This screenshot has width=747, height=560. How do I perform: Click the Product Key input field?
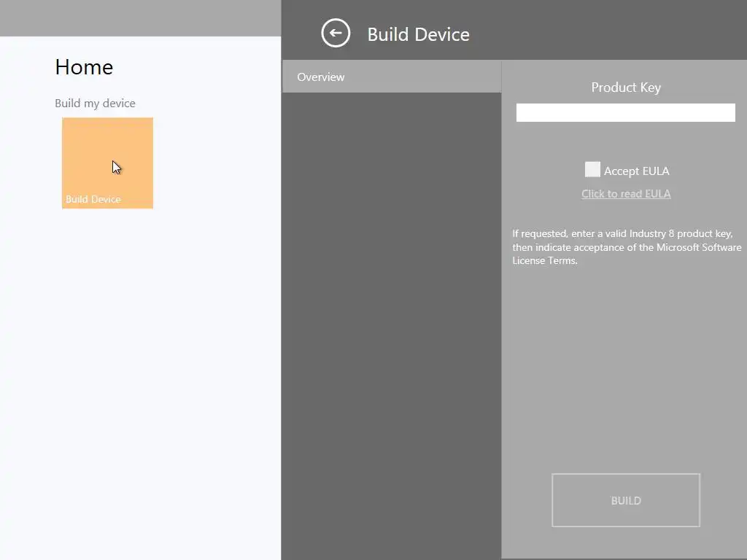[x=625, y=112]
